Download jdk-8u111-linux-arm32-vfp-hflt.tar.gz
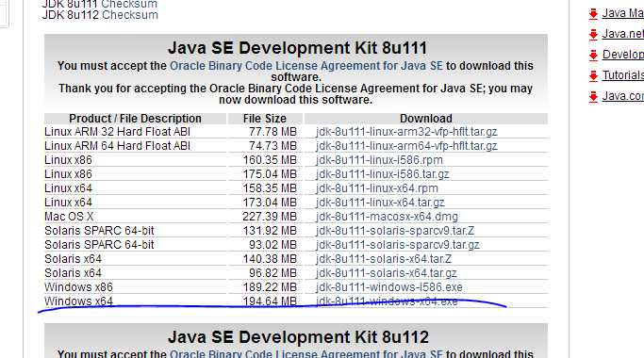The image size is (644, 358). click(406, 132)
